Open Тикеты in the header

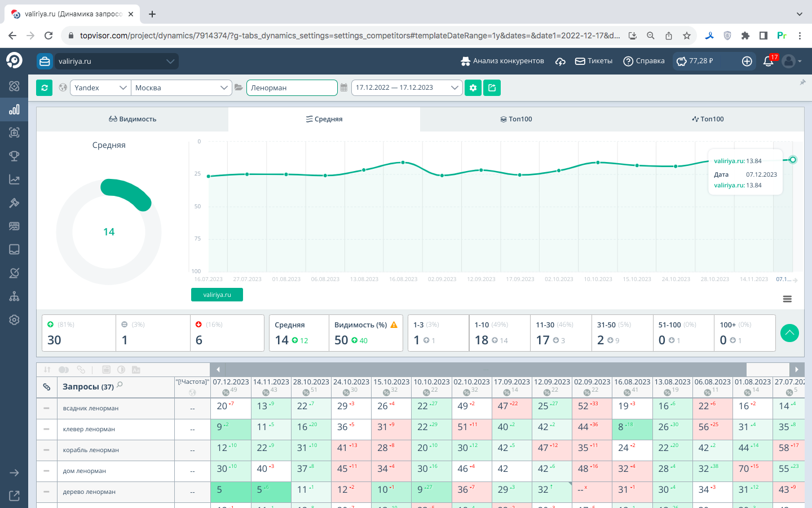tap(594, 61)
